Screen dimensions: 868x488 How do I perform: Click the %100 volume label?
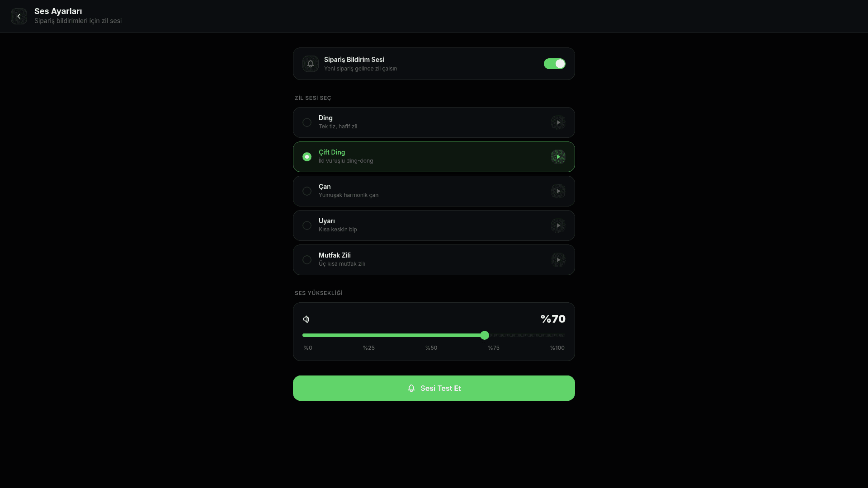point(557,348)
